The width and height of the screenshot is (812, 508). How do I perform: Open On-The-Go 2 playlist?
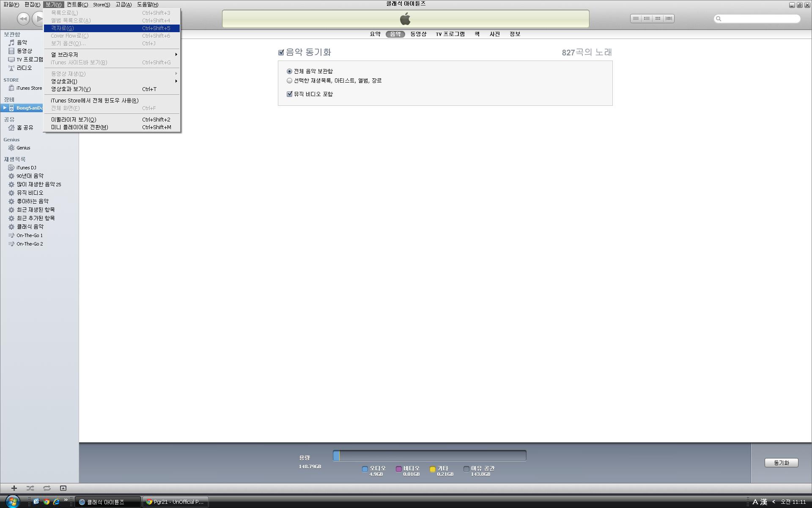[x=30, y=244]
